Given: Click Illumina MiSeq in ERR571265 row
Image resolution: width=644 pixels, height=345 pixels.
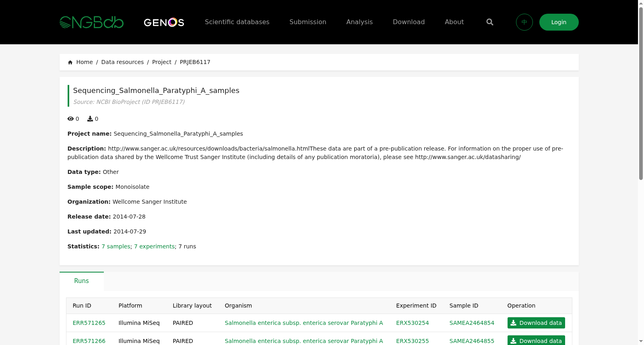Looking at the screenshot, I should 139,323.
